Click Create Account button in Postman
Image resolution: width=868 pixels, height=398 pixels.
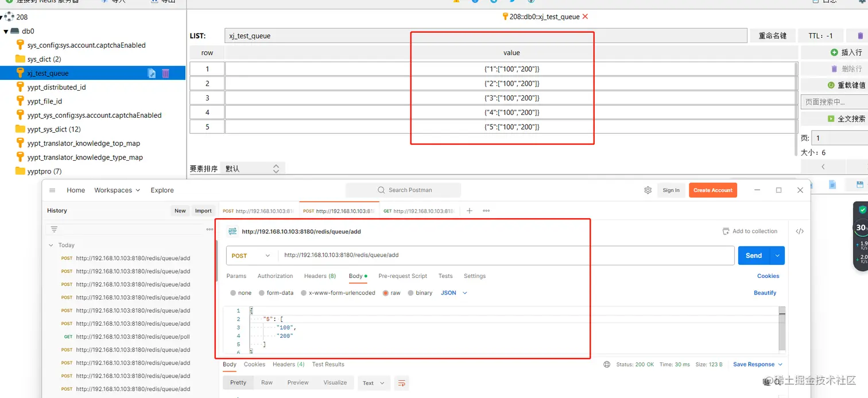tap(713, 190)
